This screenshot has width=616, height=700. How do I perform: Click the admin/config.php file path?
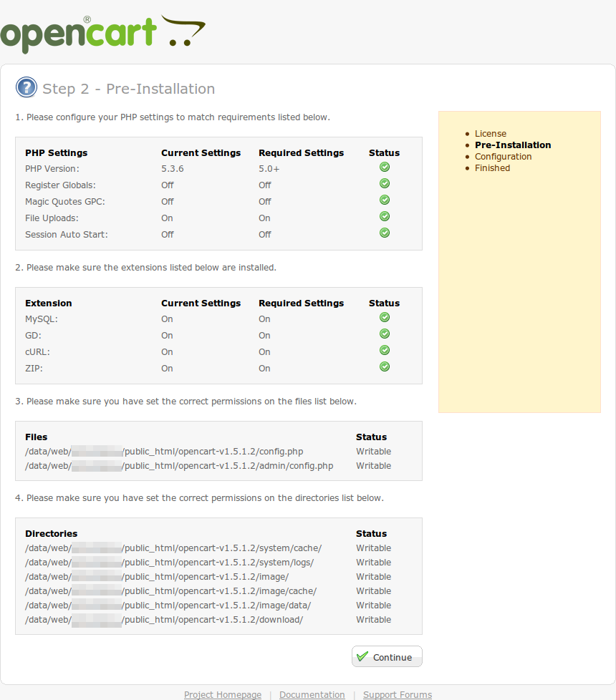coord(179,466)
